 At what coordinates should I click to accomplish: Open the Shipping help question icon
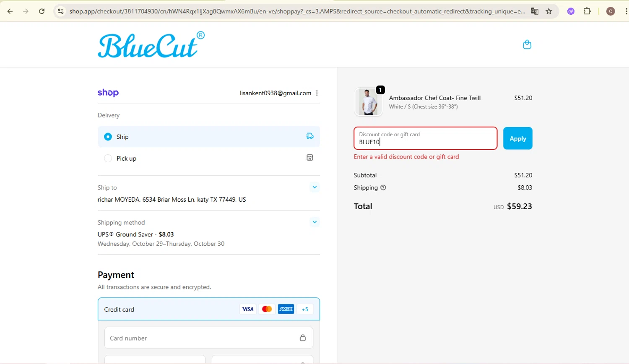tap(383, 187)
